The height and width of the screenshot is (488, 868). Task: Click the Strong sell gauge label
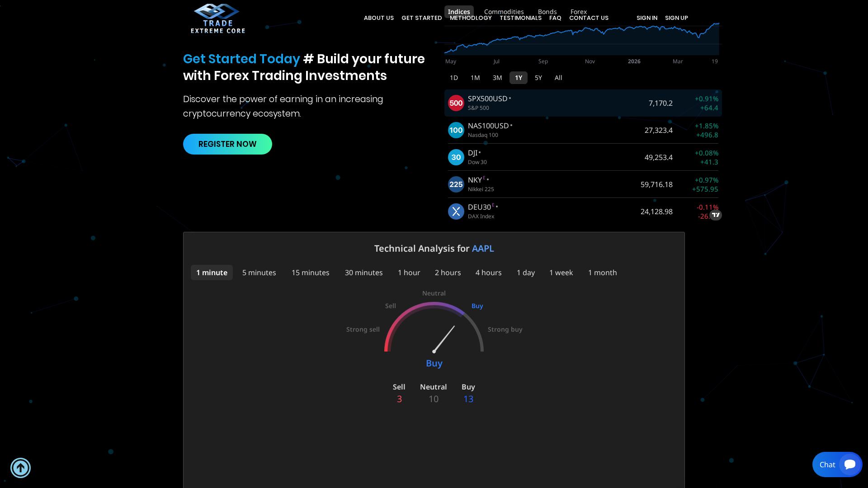coord(363,329)
